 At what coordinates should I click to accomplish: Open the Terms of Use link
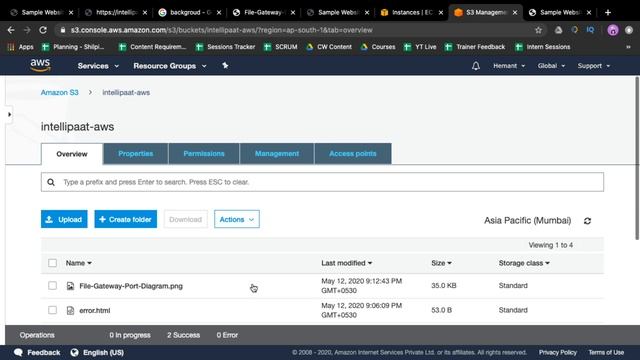coord(606,352)
